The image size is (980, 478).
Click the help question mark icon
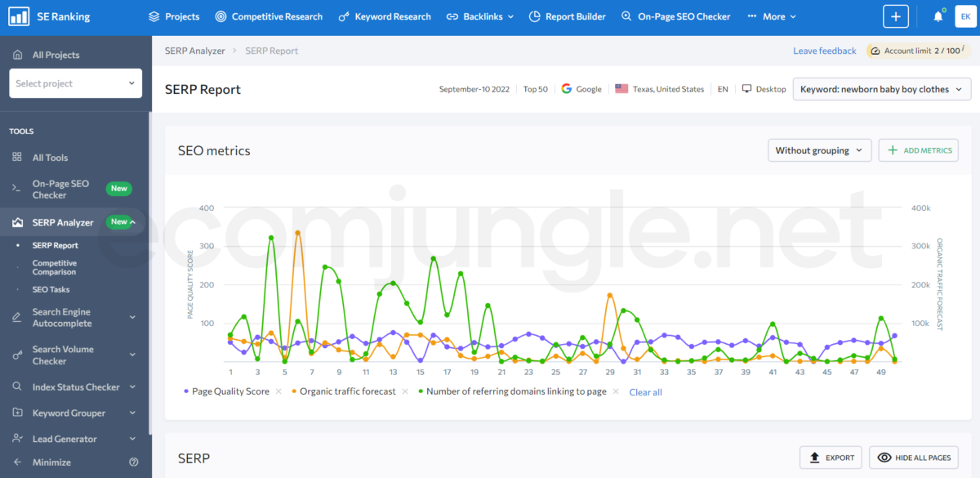click(x=134, y=462)
